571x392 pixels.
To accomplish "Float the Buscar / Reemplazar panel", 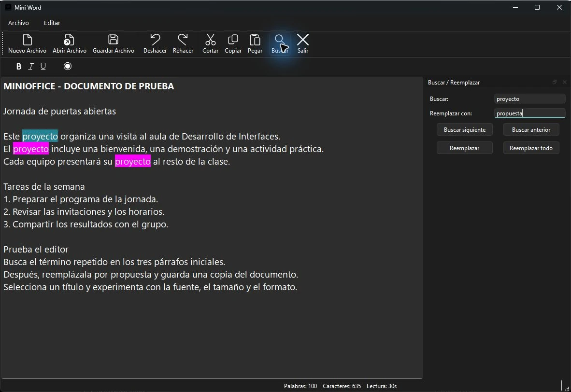I will click(x=555, y=82).
